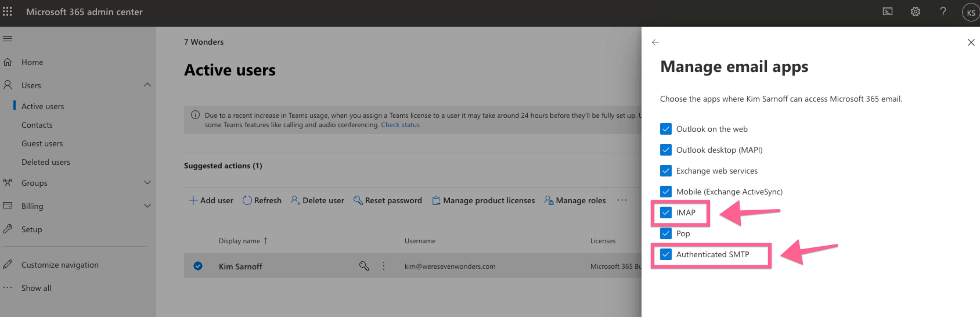Open the app launcher waffle icon
The height and width of the screenshot is (317, 980).
8,12
